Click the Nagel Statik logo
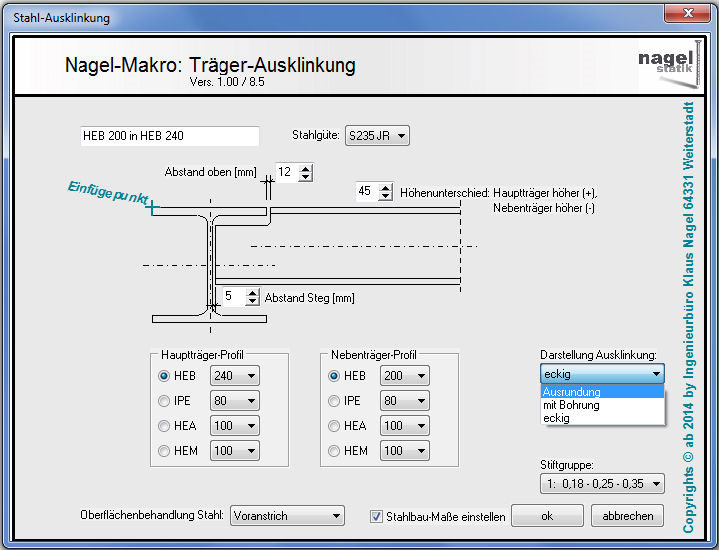Viewport: 719px width, 550px height. click(x=661, y=62)
